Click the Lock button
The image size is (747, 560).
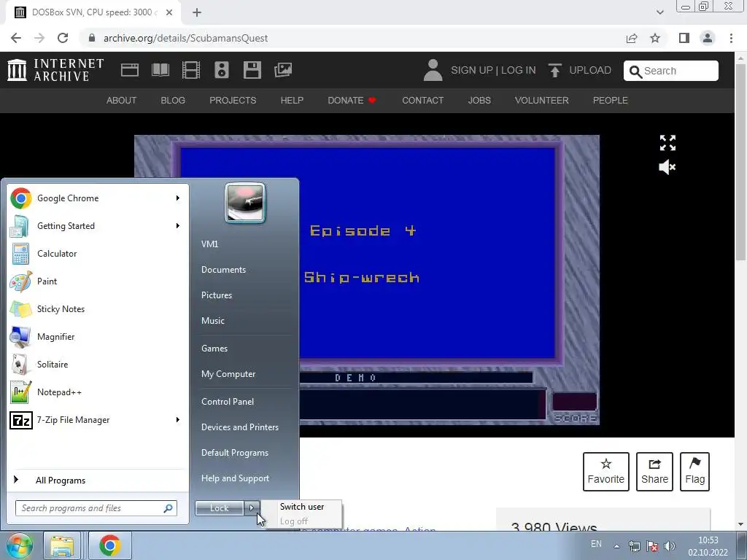pyautogui.click(x=219, y=508)
